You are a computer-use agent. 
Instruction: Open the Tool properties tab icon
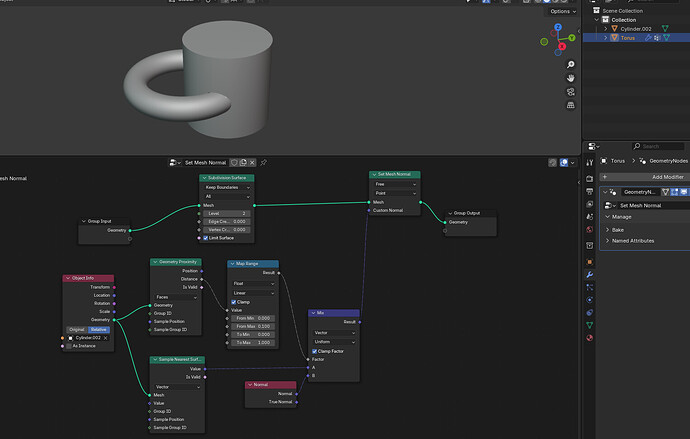click(590, 163)
